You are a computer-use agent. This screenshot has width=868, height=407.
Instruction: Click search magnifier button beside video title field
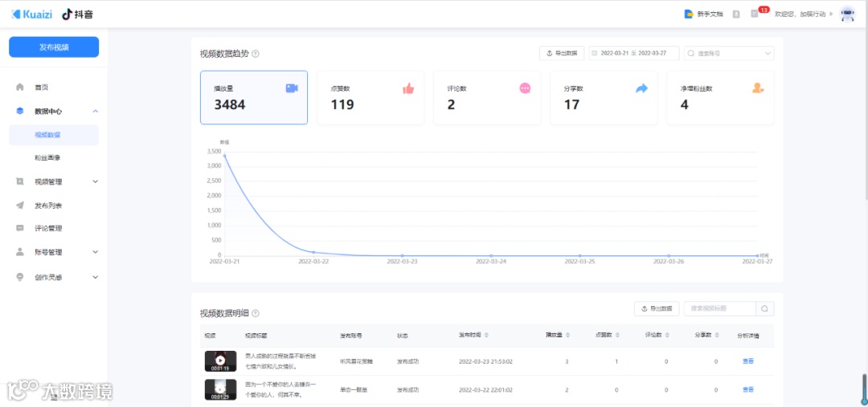click(764, 308)
